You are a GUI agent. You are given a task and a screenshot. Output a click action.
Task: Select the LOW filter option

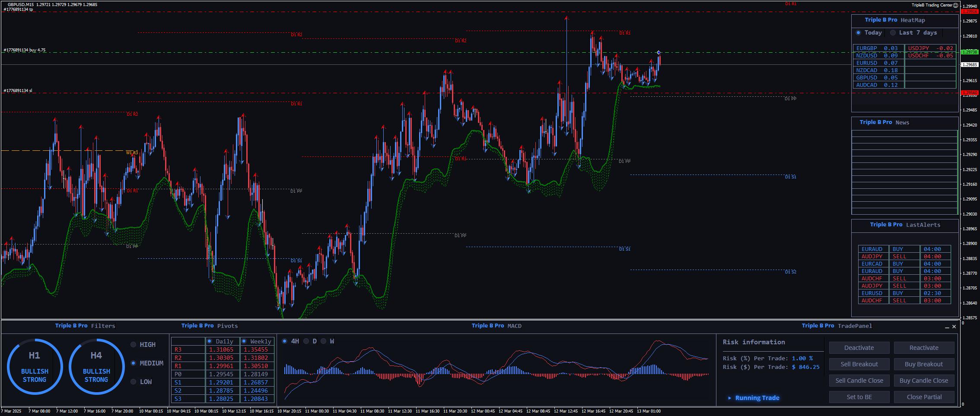(x=134, y=382)
